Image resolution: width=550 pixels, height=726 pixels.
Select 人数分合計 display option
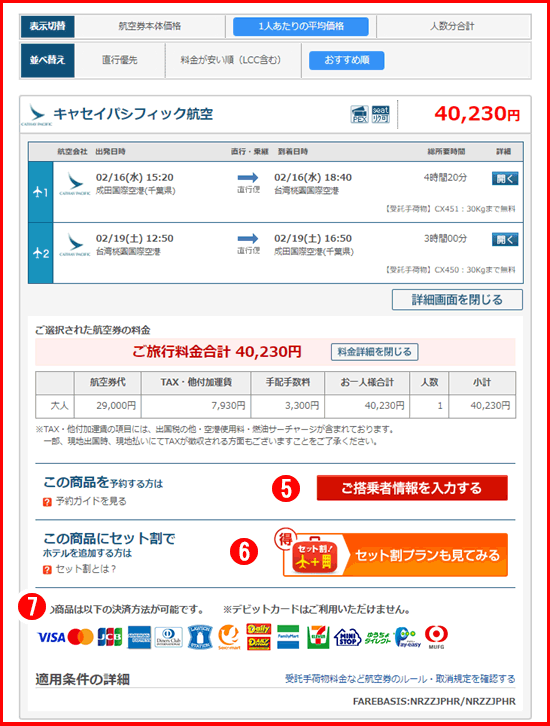point(452,26)
